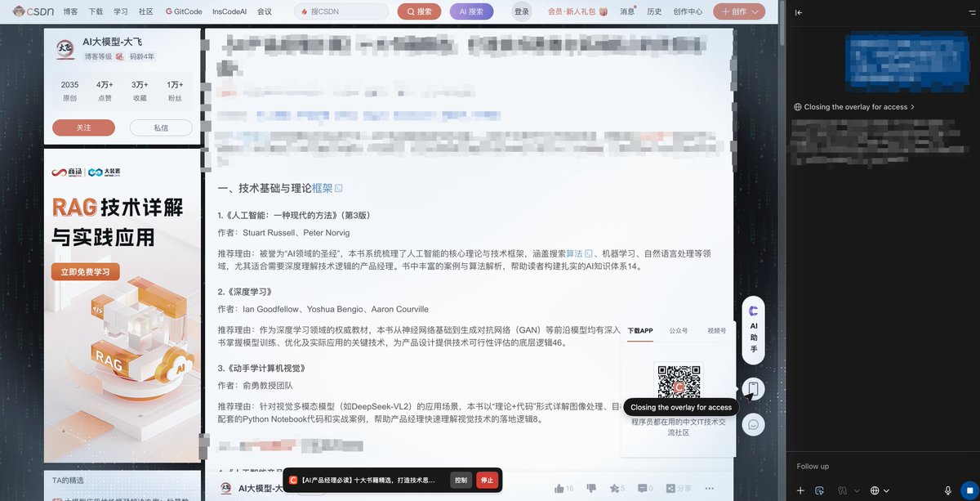Click the 3万+ 收藏 count

(x=140, y=91)
